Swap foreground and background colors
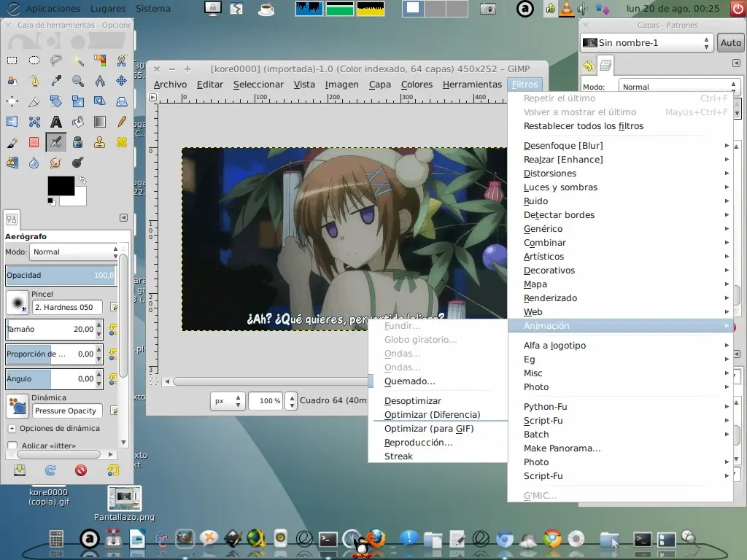This screenshot has width=747, height=560. (82, 180)
